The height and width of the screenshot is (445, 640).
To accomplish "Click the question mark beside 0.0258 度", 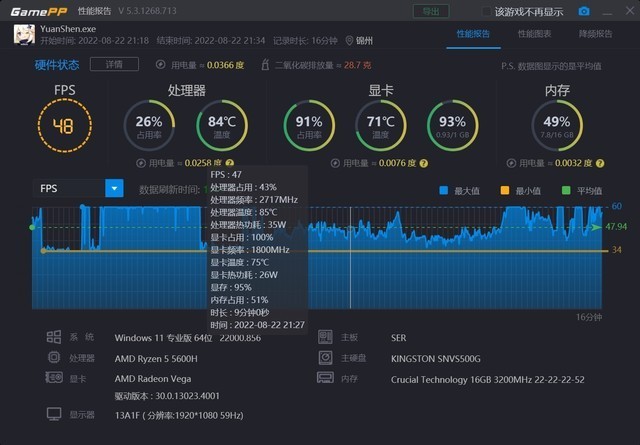I will [229, 163].
